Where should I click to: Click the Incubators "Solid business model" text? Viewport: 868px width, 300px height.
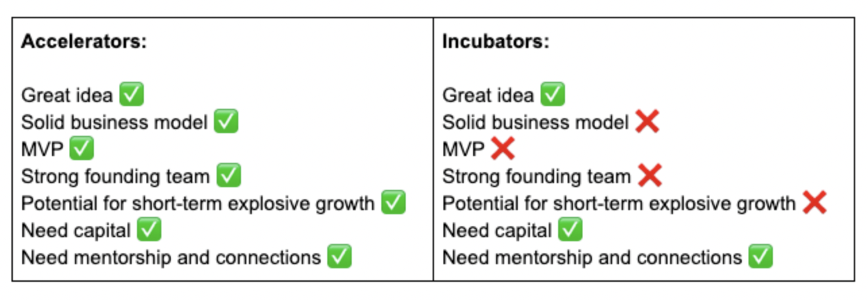536,122
